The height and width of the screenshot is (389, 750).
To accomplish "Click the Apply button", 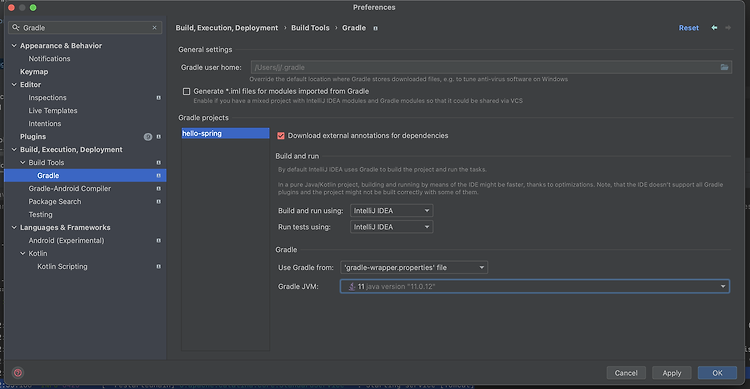I will coord(672,373).
